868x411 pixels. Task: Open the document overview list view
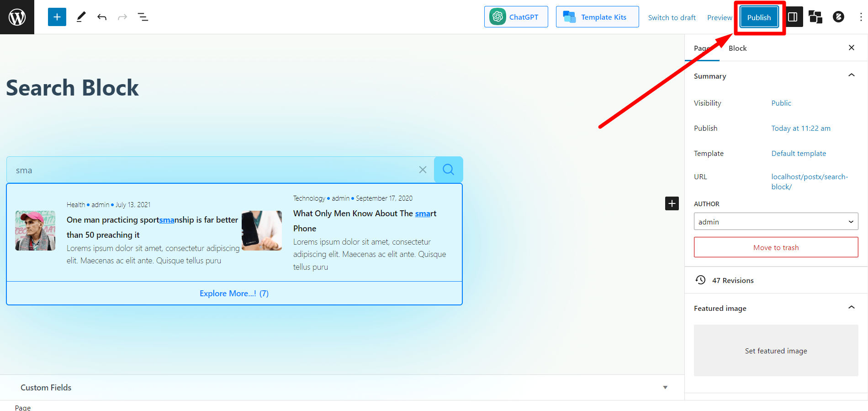click(143, 17)
